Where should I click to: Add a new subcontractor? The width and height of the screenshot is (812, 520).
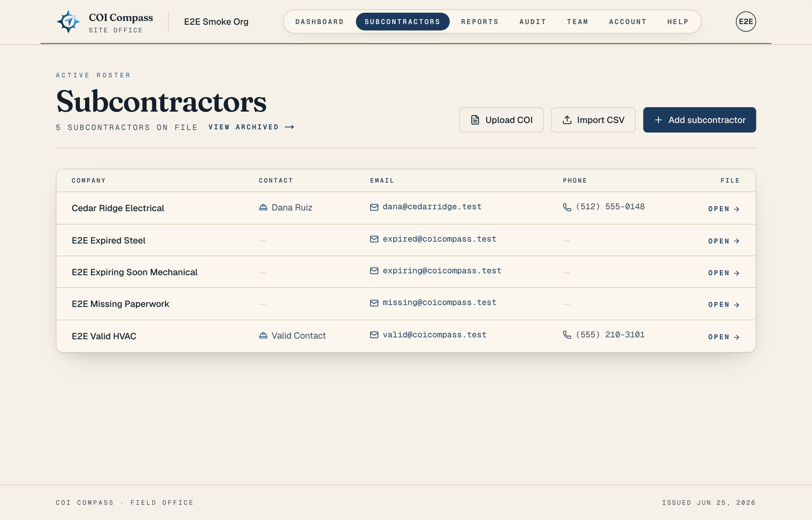(699, 120)
